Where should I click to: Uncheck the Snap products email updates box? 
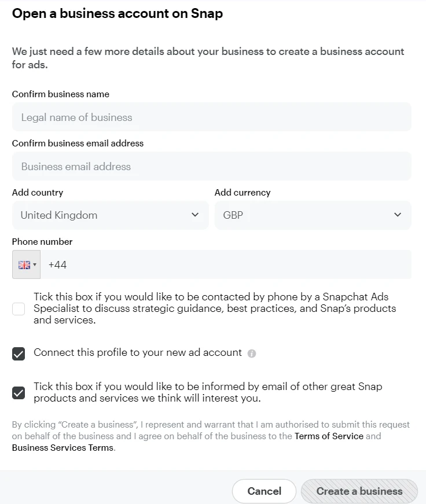[18, 392]
